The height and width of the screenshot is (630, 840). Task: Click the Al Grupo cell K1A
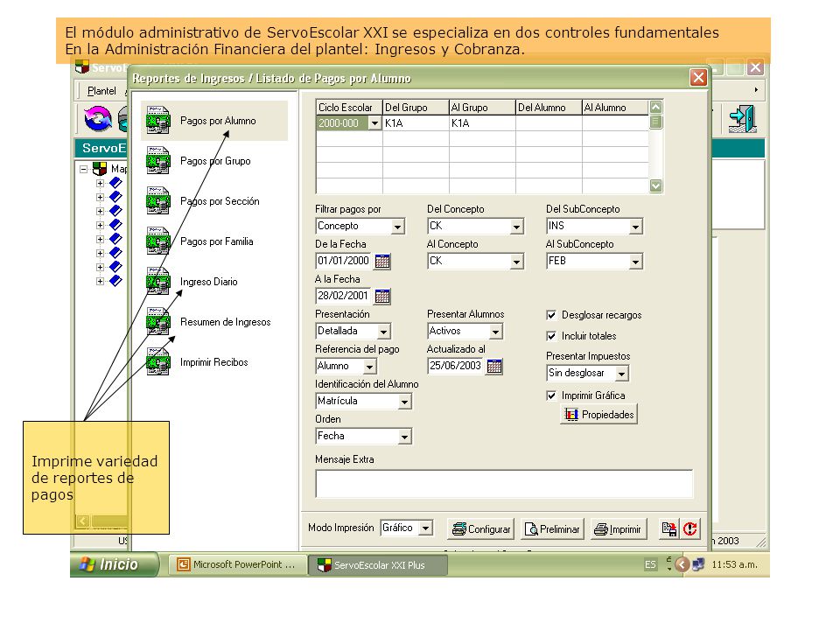click(482, 123)
